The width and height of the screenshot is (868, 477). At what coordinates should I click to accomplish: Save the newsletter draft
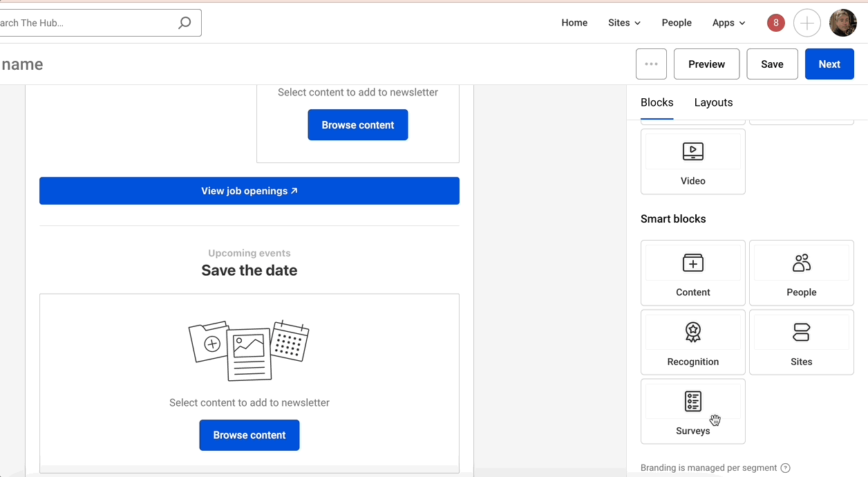(x=772, y=64)
